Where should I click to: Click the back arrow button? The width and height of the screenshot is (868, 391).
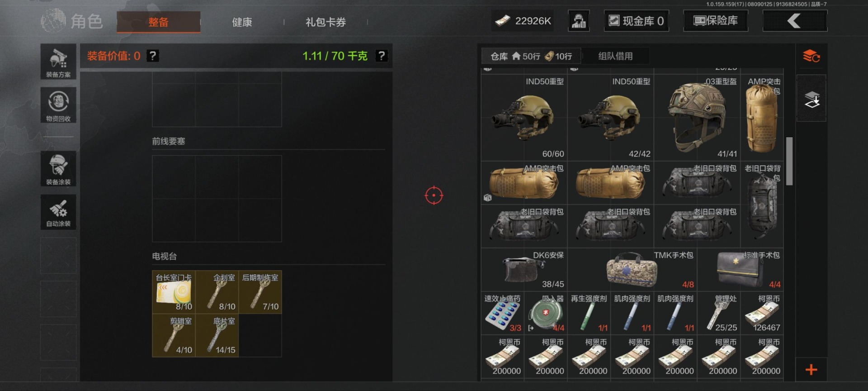795,21
